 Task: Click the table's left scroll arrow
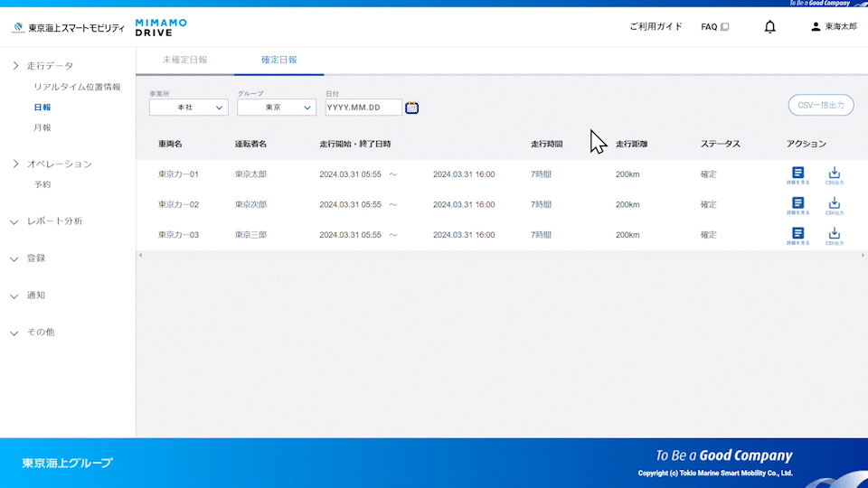(141, 255)
